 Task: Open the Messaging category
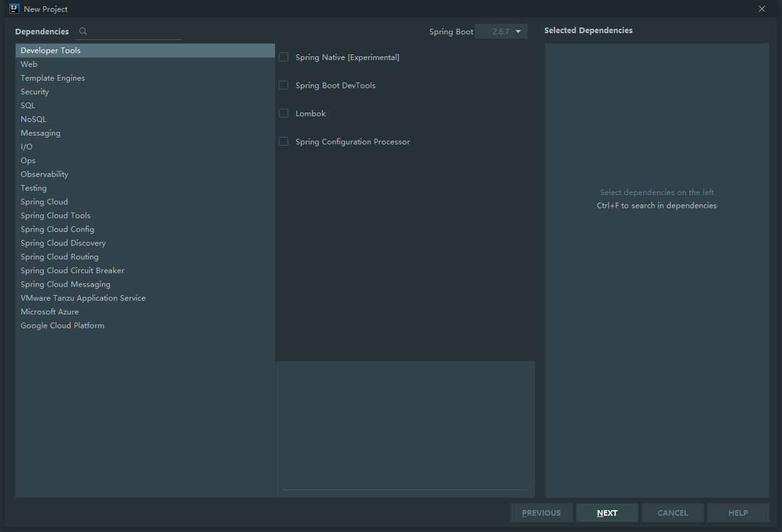[145, 133]
